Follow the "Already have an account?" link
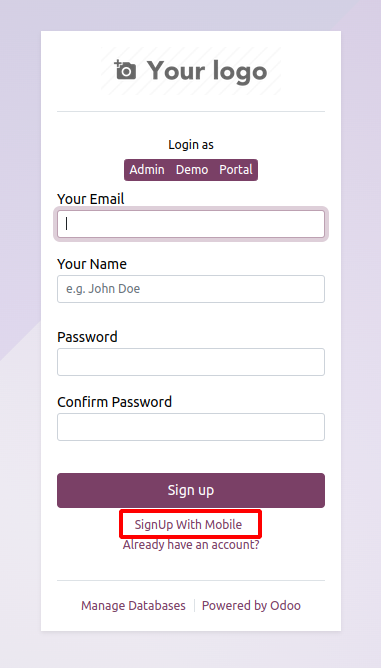Viewport: 381px width, 668px height. click(191, 544)
